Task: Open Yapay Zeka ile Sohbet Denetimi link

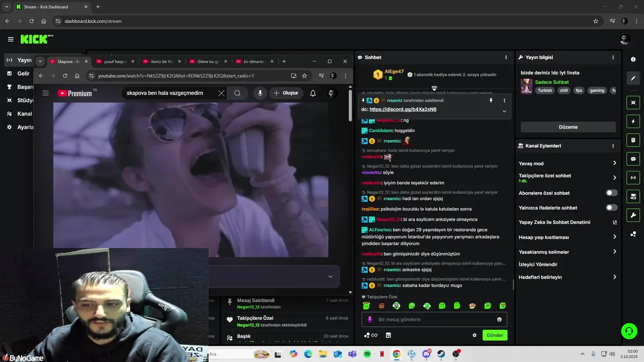Action: click(568, 222)
